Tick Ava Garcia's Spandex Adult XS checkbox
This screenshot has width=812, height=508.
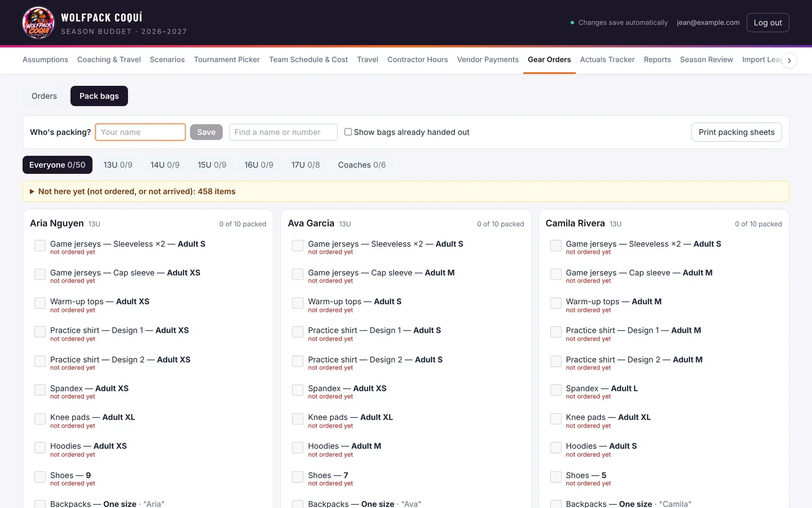tap(298, 390)
